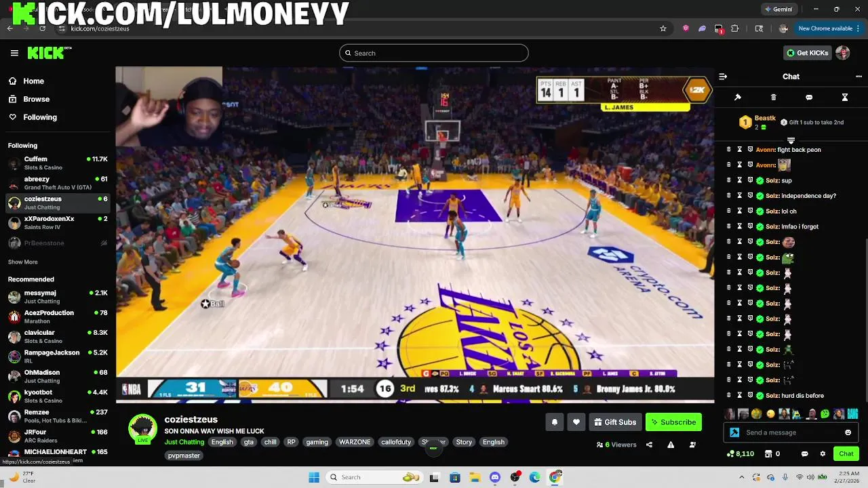The image size is (868, 488).
Task: Collapse the chat panel with the arrow icon
Action: (723, 77)
